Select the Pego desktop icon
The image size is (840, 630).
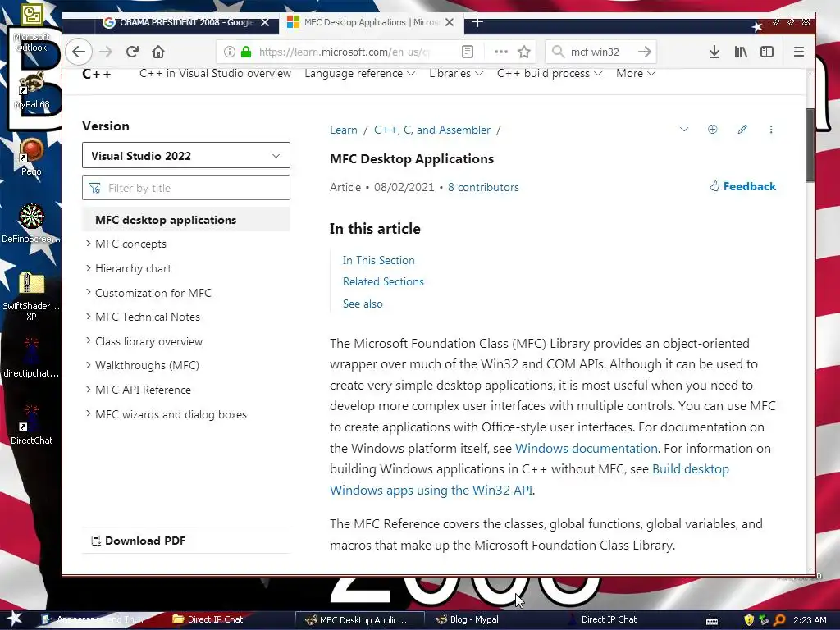(x=32, y=157)
